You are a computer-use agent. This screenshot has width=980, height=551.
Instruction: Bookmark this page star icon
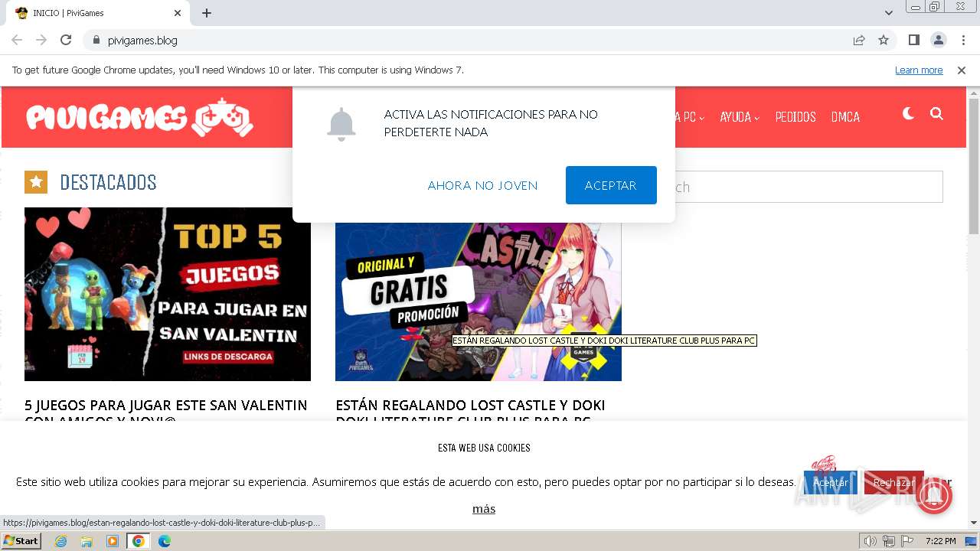click(x=884, y=40)
